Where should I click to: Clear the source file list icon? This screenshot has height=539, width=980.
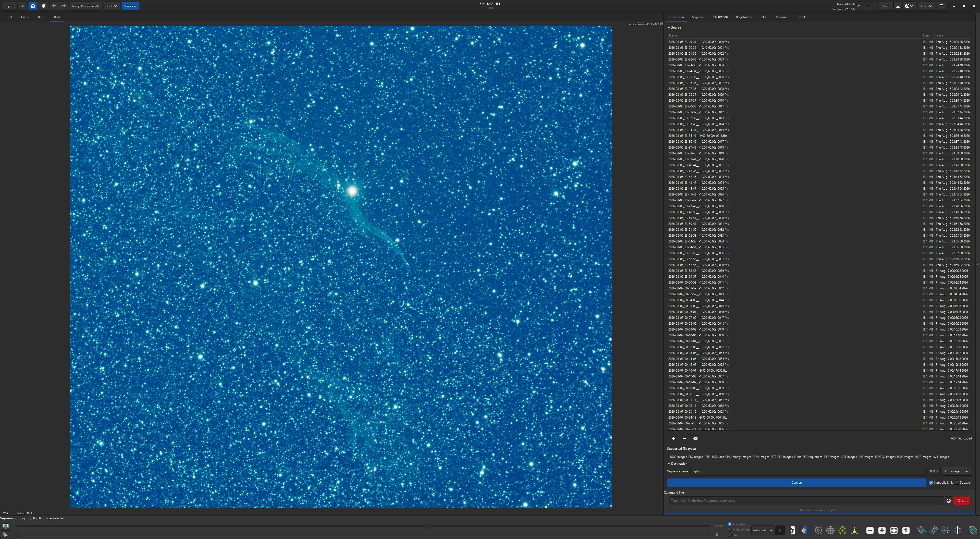[695, 439]
